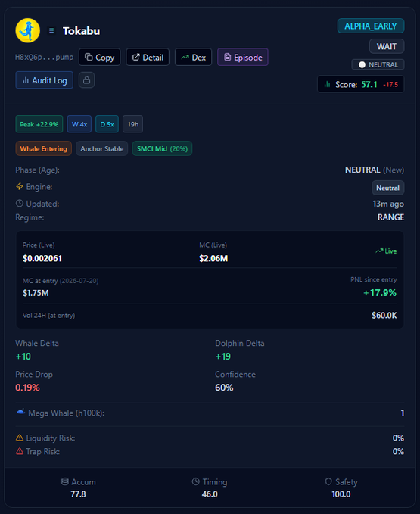The height and width of the screenshot is (514, 420).
Task: Click the Anchor Stable tag
Action: click(x=102, y=148)
